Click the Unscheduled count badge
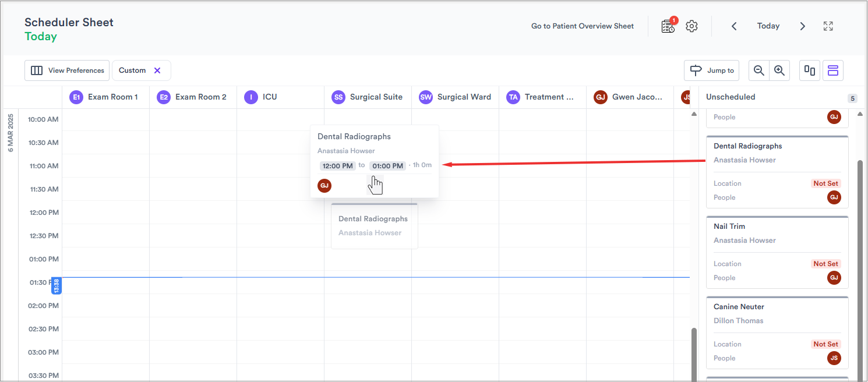868x382 pixels. pos(852,98)
